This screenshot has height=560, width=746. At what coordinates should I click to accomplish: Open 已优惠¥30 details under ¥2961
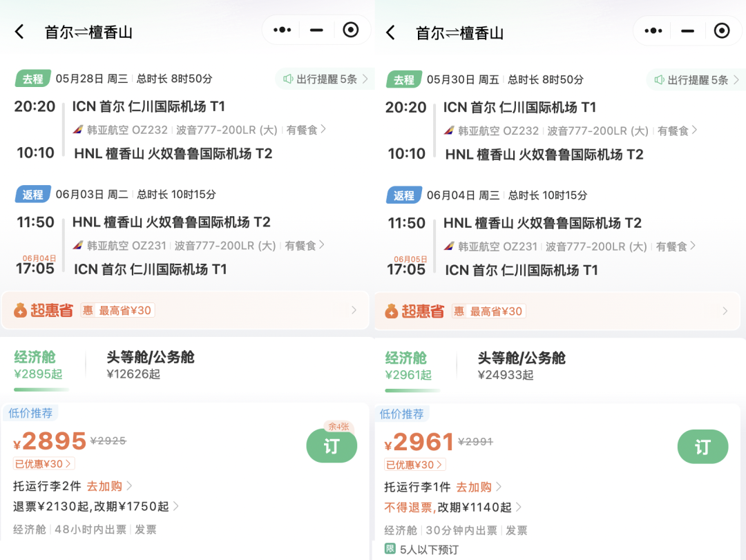(x=415, y=465)
